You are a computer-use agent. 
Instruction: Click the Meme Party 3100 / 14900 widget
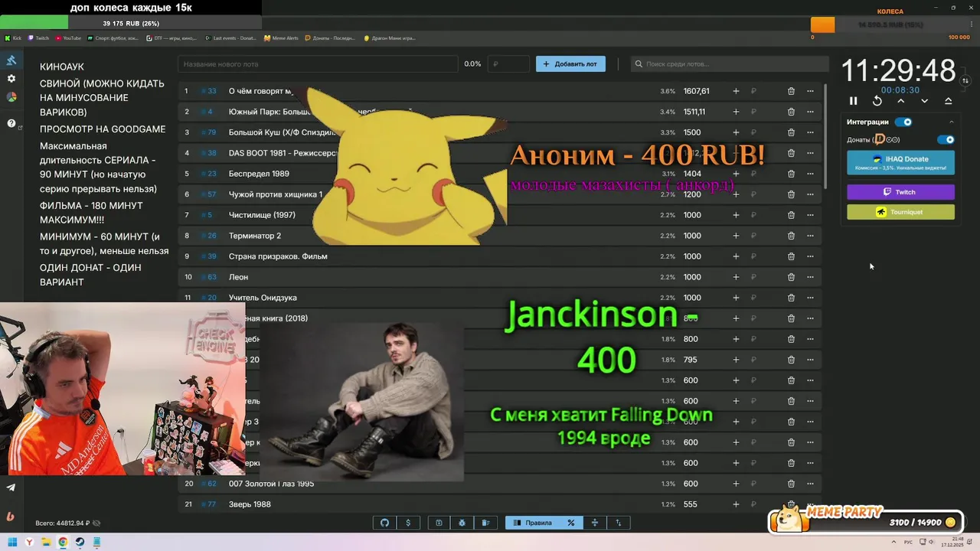click(x=866, y=520)
